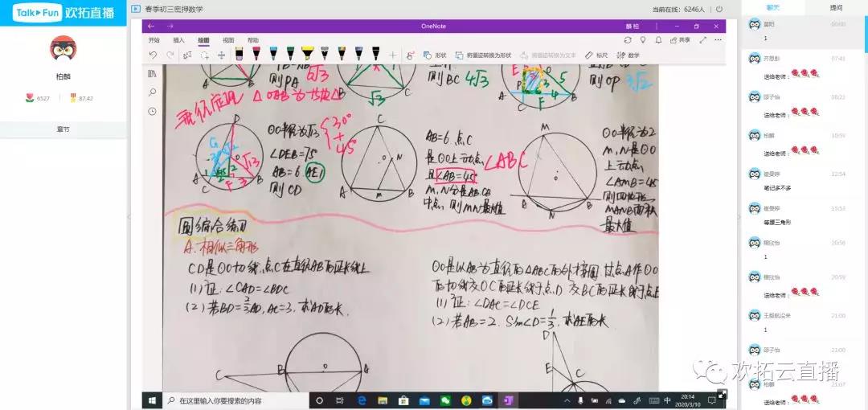The width and height of the screenshot is (868, 410).
Task: Click the undo arrow in OneNote toolbar
Action: point(153,55)
